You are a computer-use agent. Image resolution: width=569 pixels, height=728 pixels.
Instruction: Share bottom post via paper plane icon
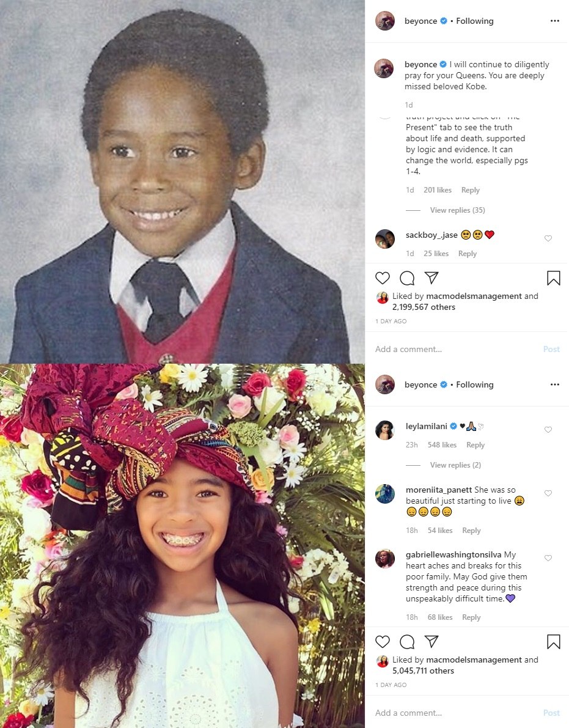click(x=431, y=641)
